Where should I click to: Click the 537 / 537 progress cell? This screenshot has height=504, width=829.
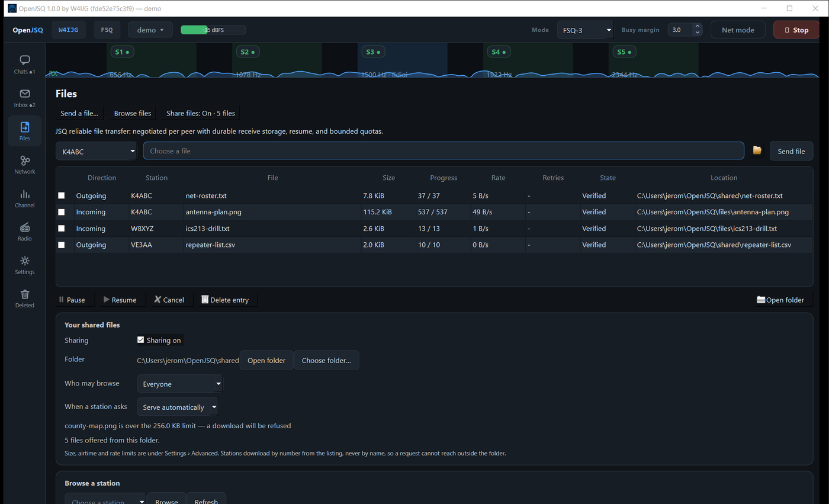(444, 212)
